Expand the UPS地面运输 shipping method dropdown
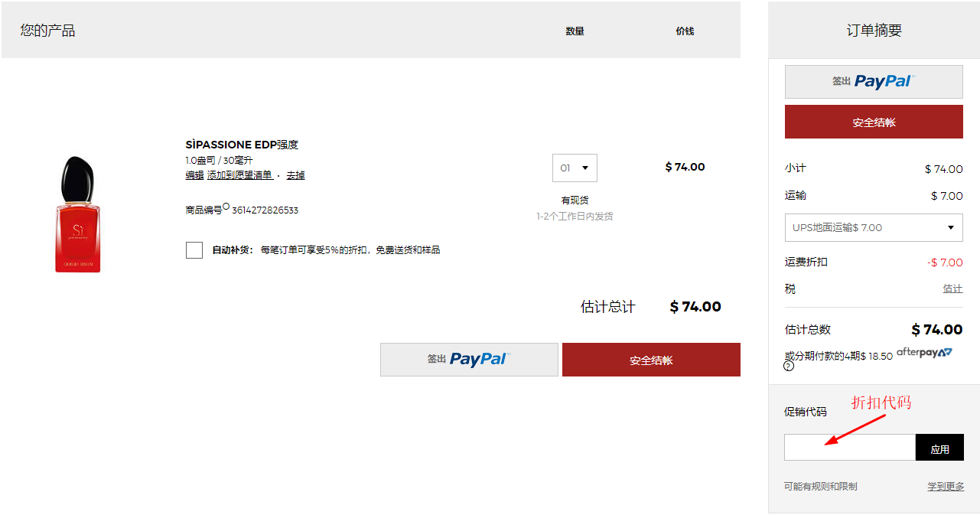 pos(873,228)
